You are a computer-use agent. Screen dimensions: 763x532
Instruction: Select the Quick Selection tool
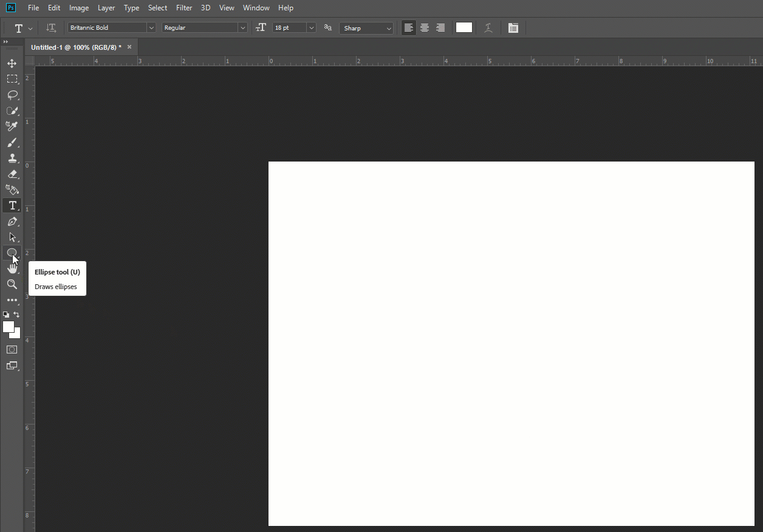point(12,111)
